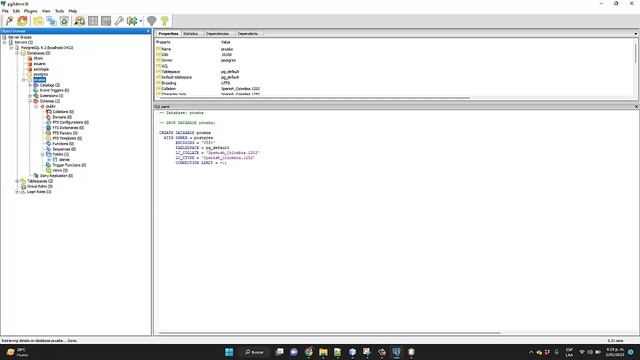Click the Plugins puzzle piece icon

pos(132,21)
